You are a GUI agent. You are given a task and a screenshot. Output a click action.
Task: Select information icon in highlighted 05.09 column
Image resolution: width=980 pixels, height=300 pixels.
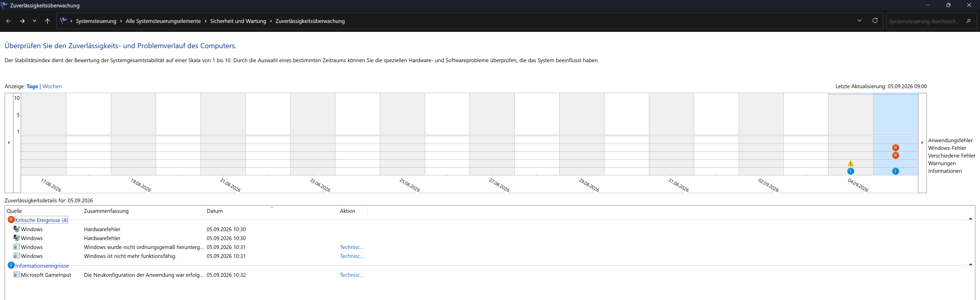(896, 171)
